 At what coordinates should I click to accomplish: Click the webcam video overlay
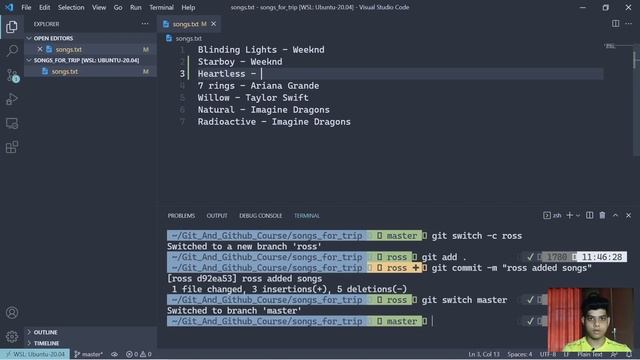pos(591,320)
